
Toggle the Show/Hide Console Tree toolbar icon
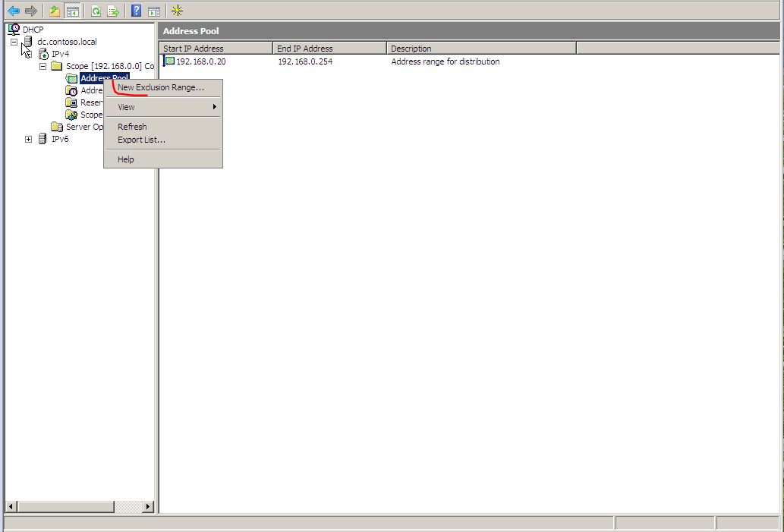(x=73, y=11)
